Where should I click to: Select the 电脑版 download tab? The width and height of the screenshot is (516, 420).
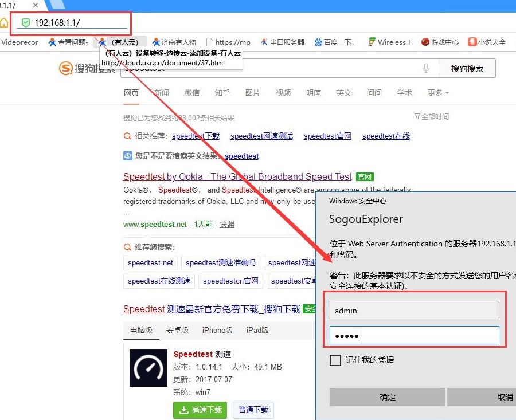141,330
